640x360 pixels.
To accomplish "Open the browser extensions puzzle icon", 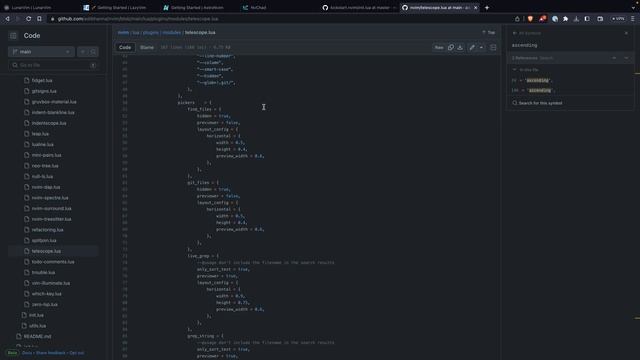I will pos(565,19).
